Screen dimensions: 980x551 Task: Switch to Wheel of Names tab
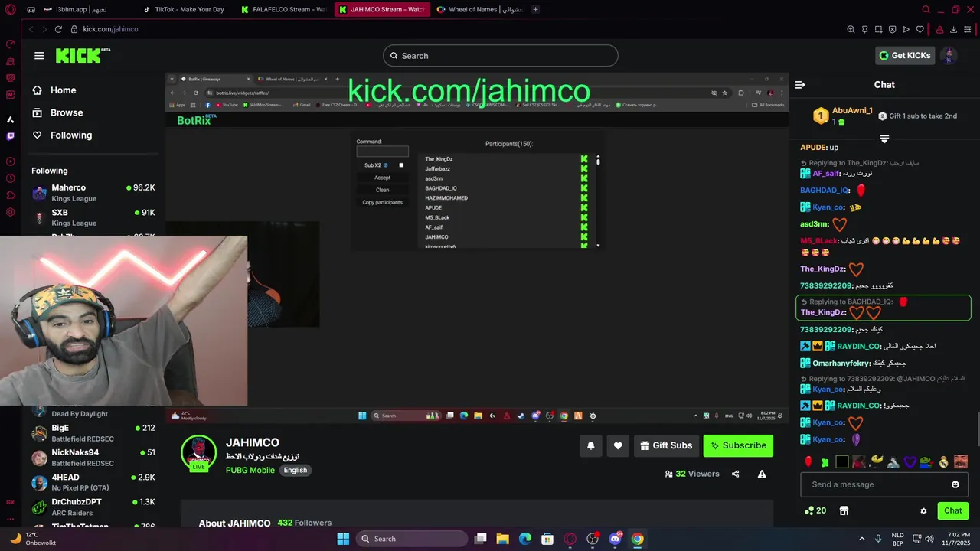479,9
